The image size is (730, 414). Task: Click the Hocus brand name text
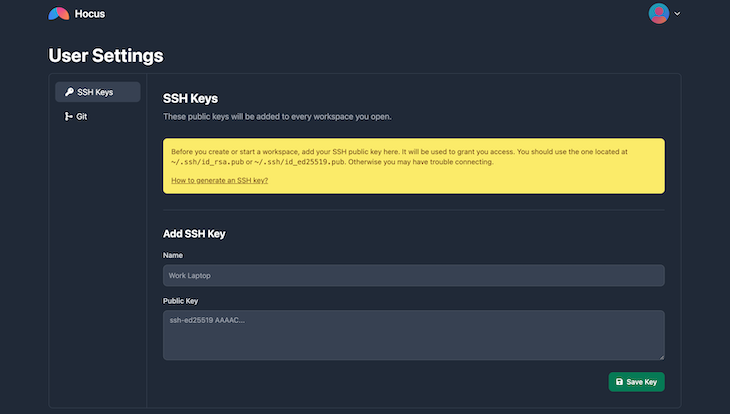[90, 14]
